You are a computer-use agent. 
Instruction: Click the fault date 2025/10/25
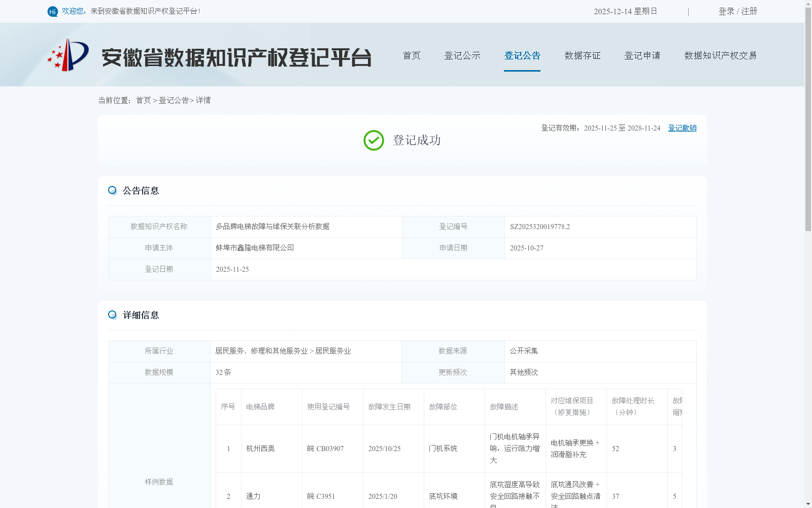coord(384,449)
